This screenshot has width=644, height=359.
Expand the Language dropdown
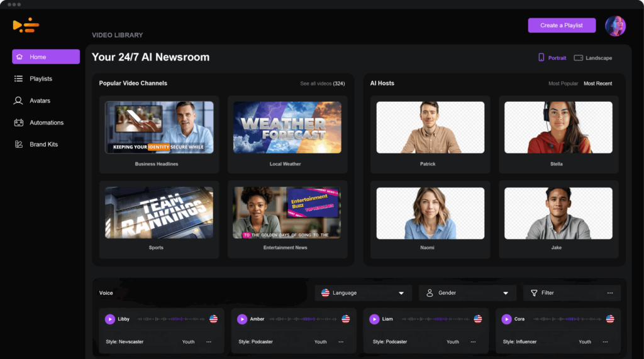pos(363,293)
